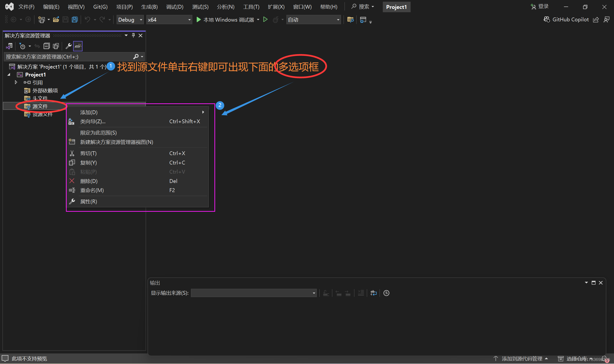
Task: Open the x64 platform dropdown
Action: click(169, 20)
